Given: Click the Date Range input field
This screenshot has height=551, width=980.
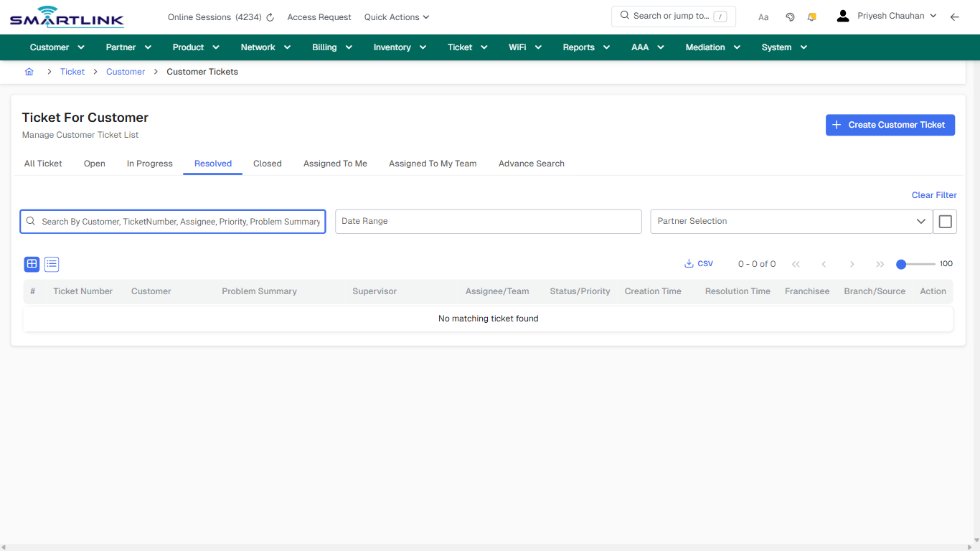Looking at the screenshot, I should click(x=488, y=221).
